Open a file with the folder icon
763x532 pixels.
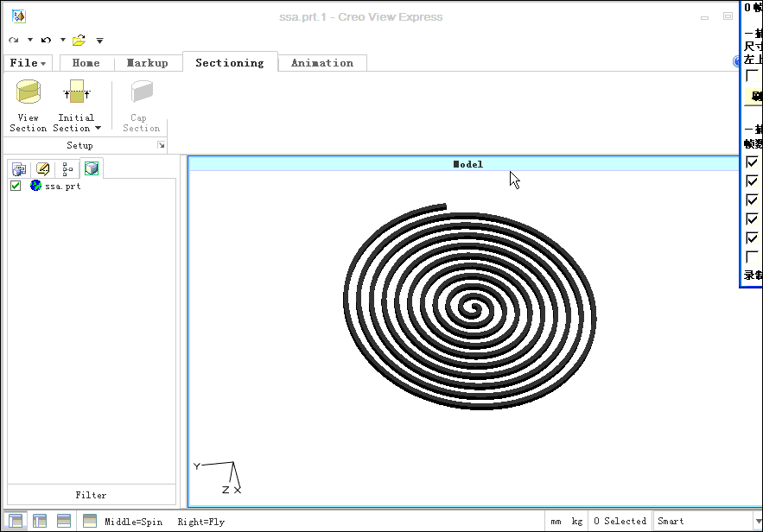click(79, 40)
